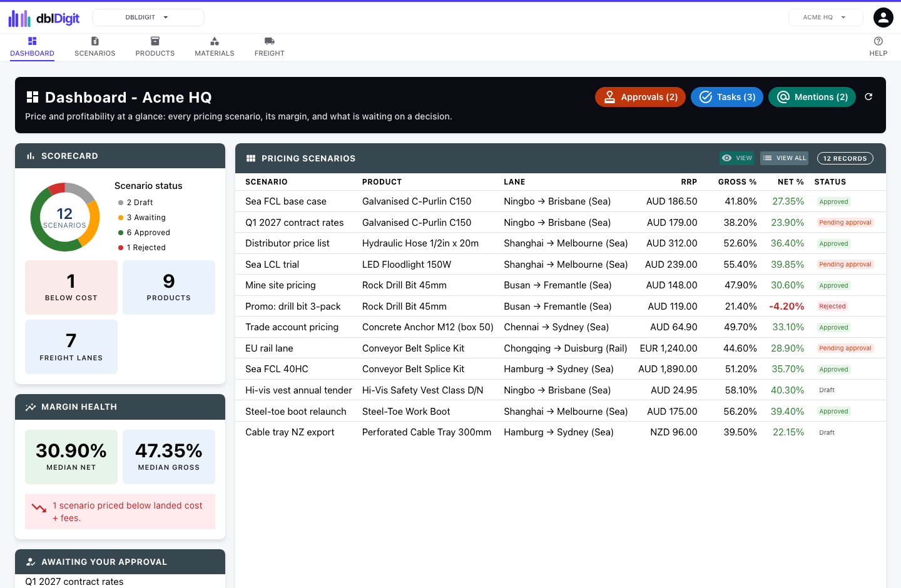Click the Pricing Scenarios grid icon
Image resolution: width=901 pixels, height=588 pixels.
[x=251, y=158]
